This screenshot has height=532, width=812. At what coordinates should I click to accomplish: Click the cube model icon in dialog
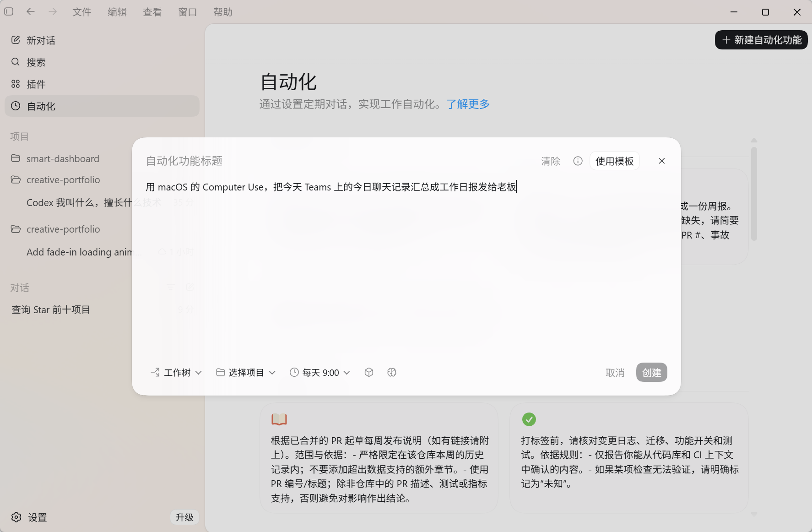click(369, 372)
